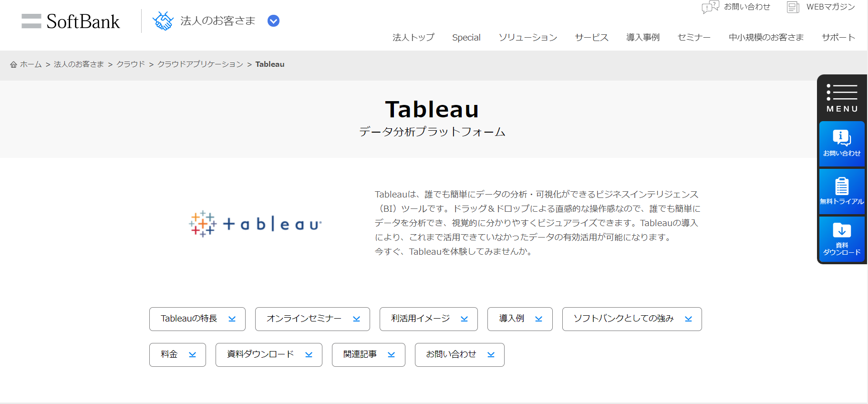Jump to 資料ダウンロード anchor button below description
This screenshot has height=404, width=868.
point(269,355)
